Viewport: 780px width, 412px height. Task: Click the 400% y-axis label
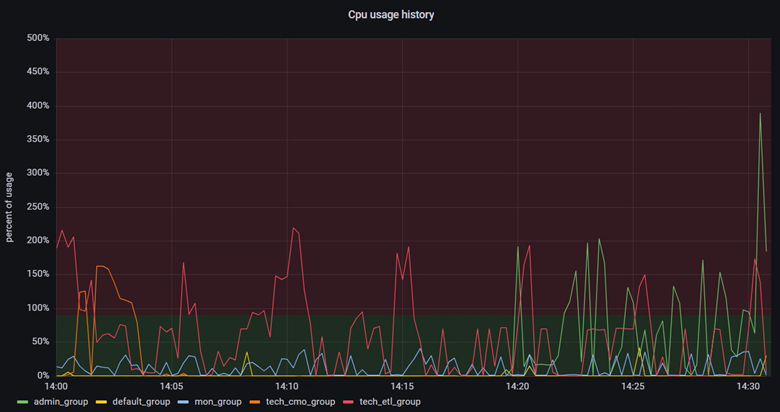pos(38,105)
